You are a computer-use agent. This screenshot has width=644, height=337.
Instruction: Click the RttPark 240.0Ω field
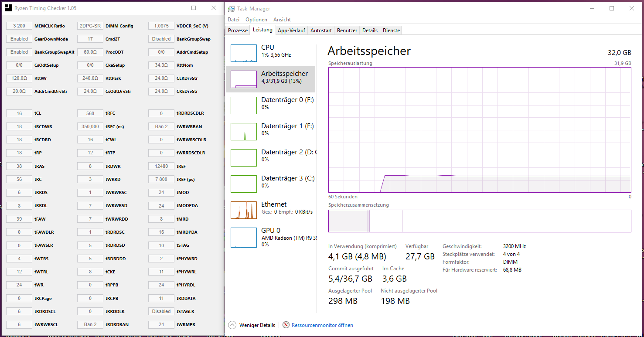point(90,78)
